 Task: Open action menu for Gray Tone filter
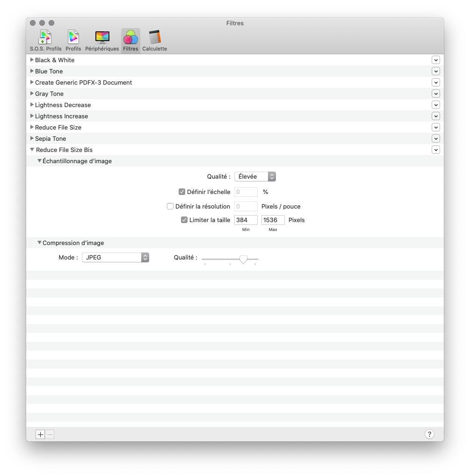[436, 94]
